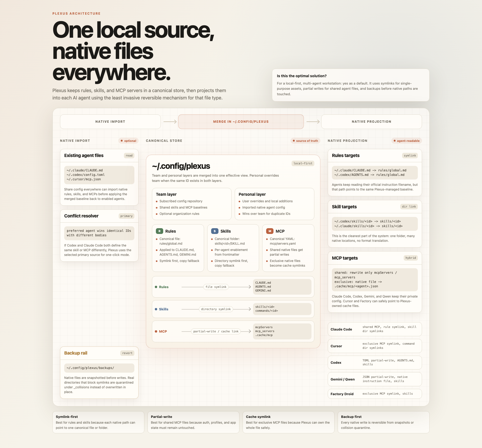This screenshot has width=482, height=448.
Task: Click the Backup first card
Action: 384,422
